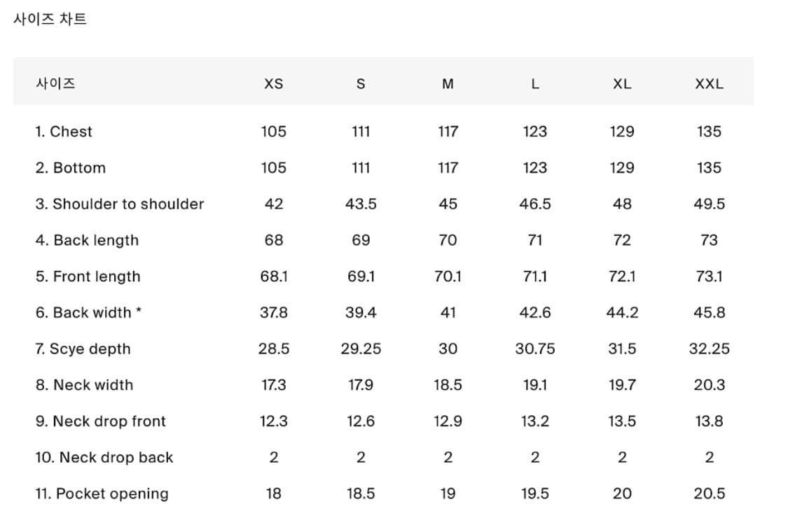This screenshot has width=788, height=532.
Task: Click the "1. Chest" row label
Action: coord(64,132)
